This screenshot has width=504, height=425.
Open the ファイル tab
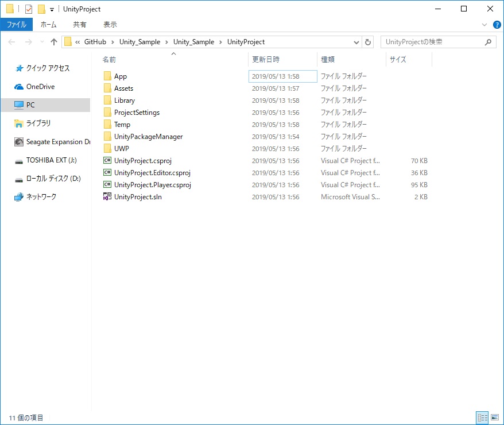tap(17, 25)
